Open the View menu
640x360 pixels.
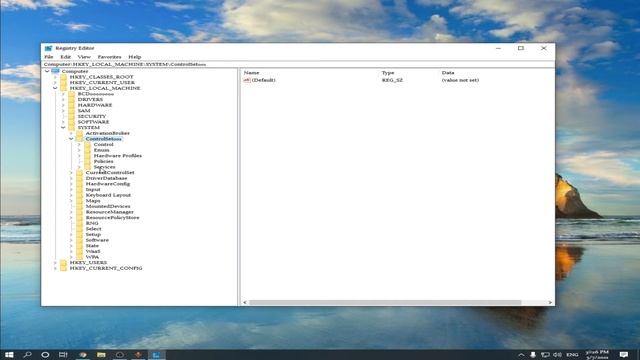click(84, 57)
